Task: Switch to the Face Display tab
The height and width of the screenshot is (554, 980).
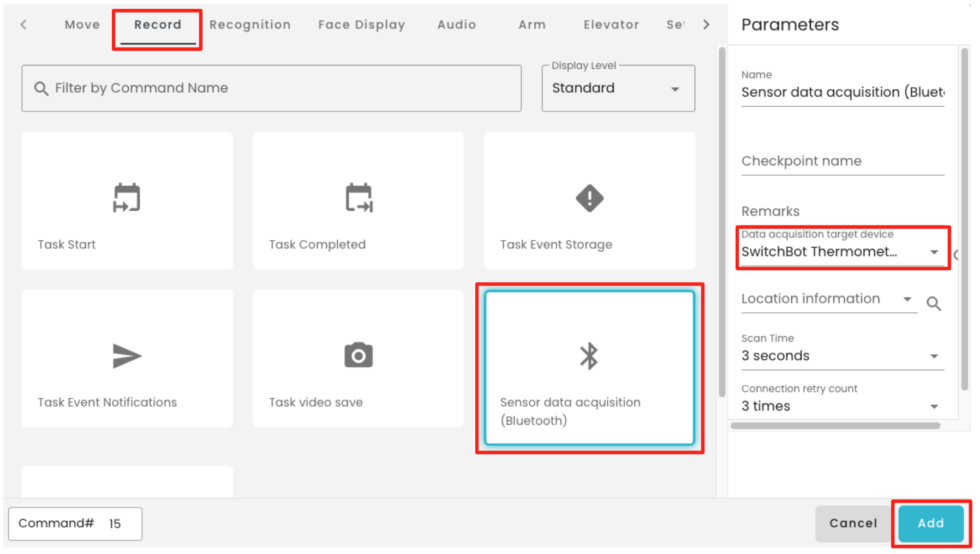Action: [x=362, y=25]
